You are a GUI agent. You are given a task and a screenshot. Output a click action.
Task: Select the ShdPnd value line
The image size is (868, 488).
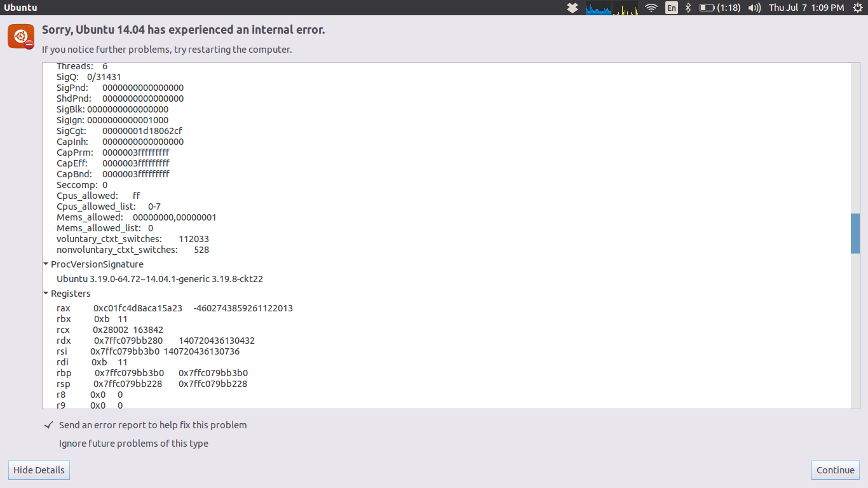pos(120,98)
